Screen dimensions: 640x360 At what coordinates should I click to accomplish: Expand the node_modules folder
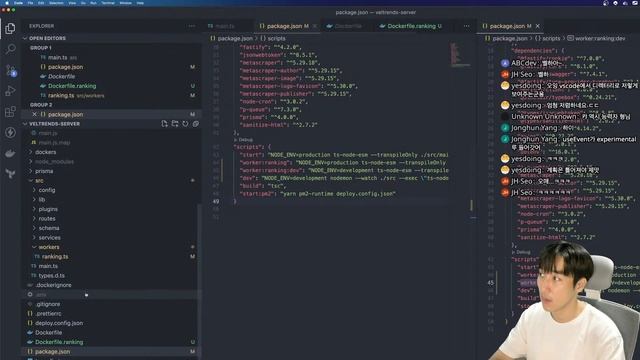[x=54, y=162]
